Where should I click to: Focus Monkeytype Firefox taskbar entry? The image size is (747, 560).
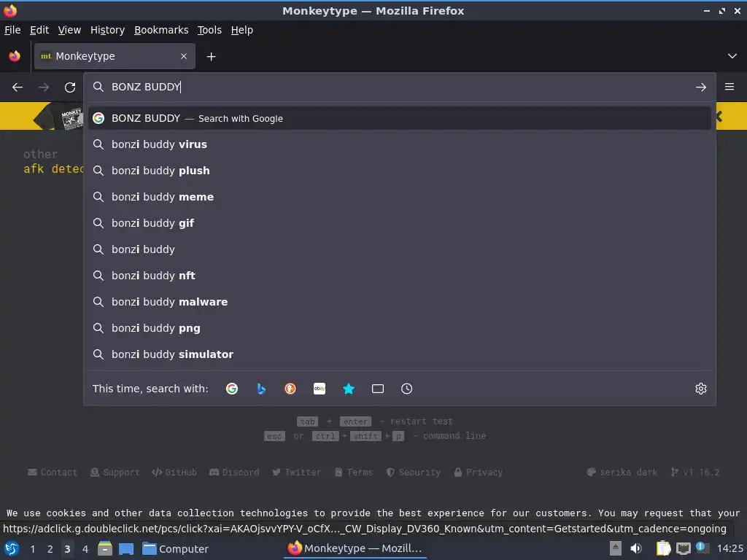tap(355, 548)
